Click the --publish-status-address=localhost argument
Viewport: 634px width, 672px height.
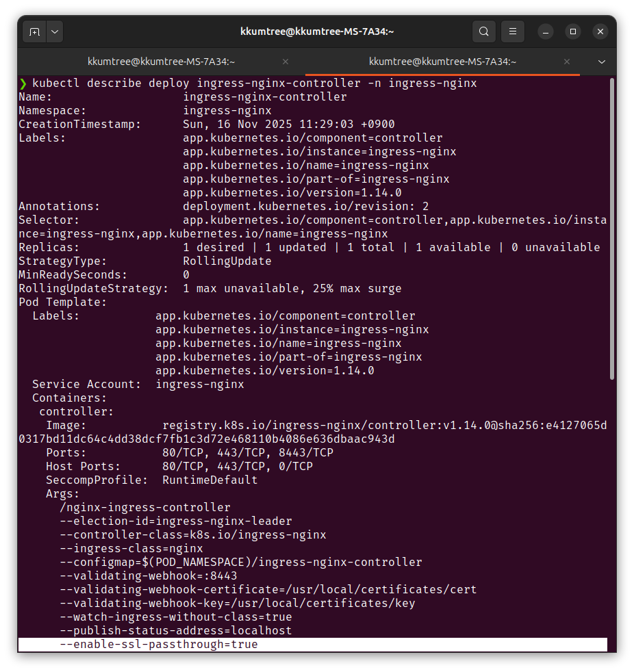coord(176,630)
